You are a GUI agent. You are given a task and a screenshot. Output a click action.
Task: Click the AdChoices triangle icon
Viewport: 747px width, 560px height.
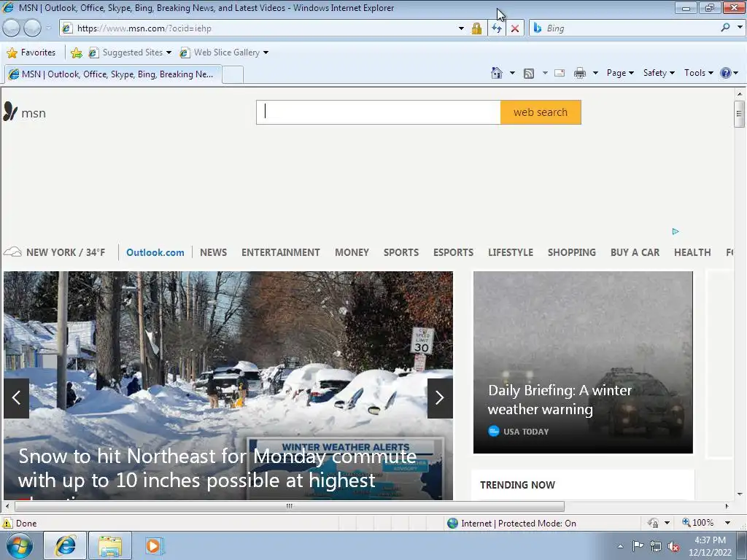[x=675, y=231]
